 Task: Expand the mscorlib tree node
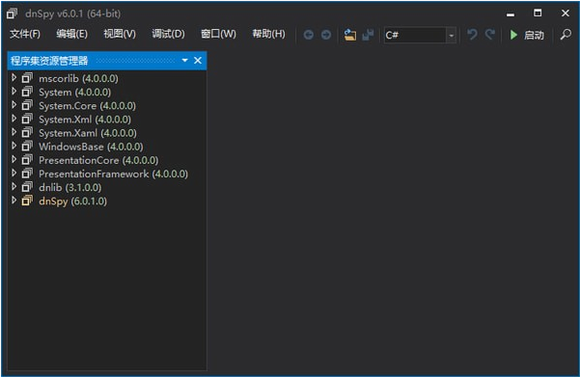pyautogui.click(x=14, y=77)
